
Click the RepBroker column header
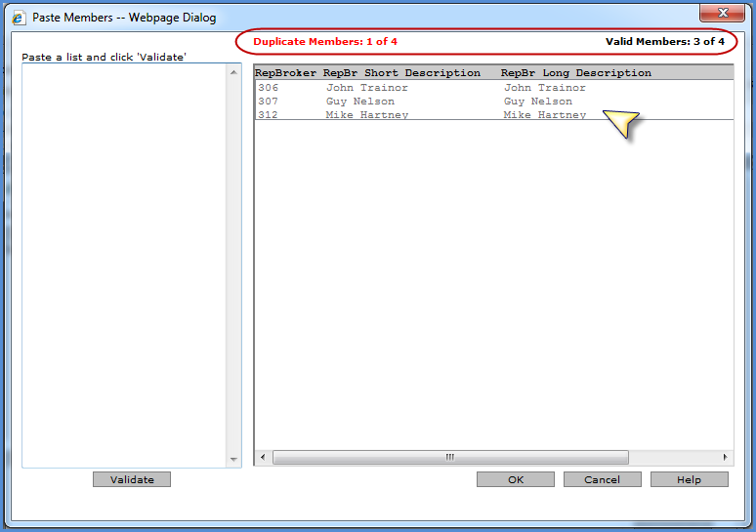tap(285, 73)
